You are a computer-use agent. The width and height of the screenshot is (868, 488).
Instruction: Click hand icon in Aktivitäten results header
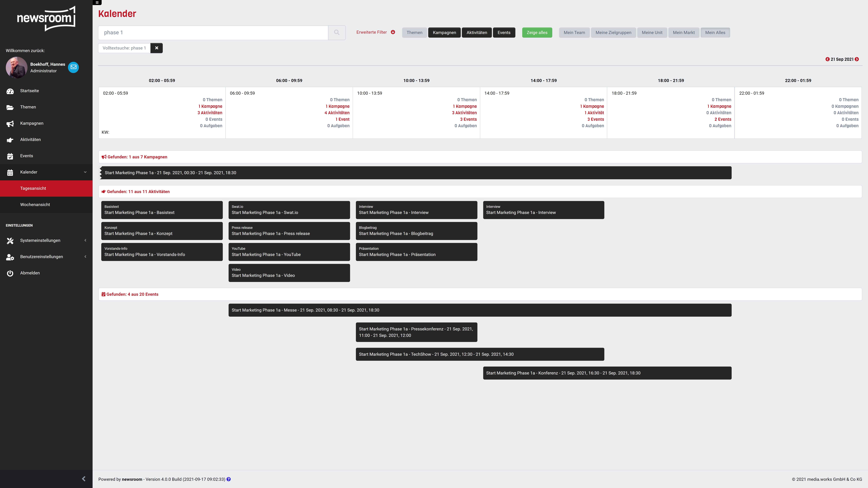(x=104, y=192)
